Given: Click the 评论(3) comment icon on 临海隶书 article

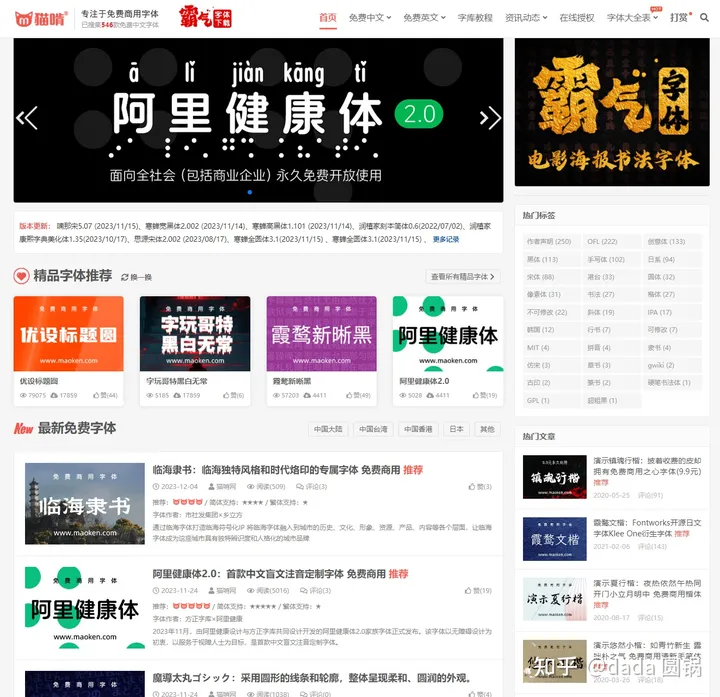Looking at the screenshot, I should (x=300, y=487).
